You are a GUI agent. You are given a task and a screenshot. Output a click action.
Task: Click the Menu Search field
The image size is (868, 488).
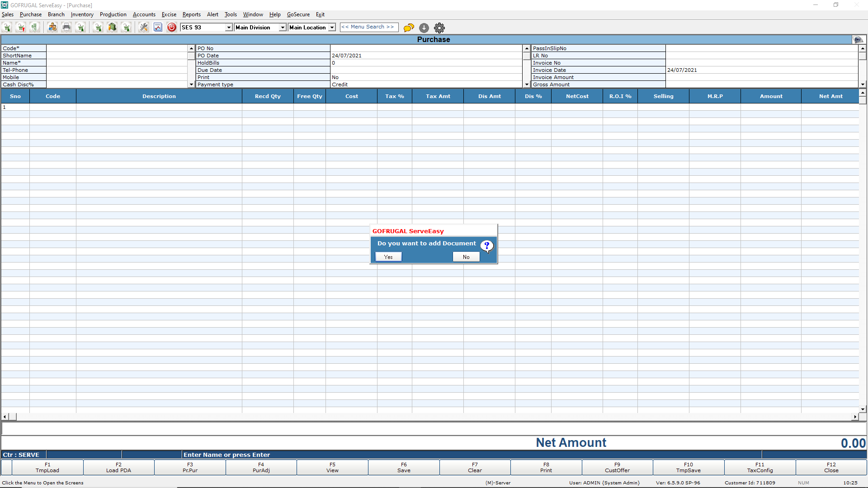click(369, 27)
